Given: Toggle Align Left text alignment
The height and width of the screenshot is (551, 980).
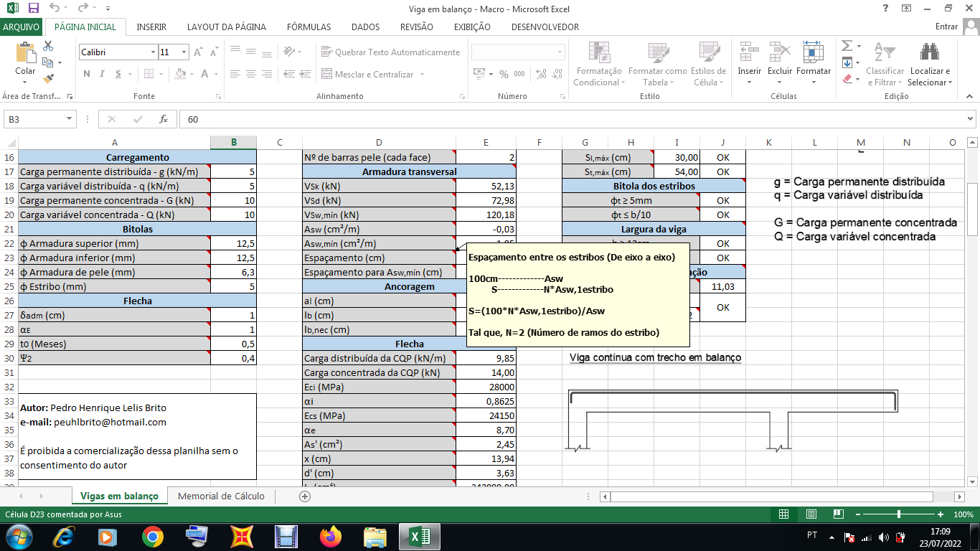Looking at the screenshot, I should (234, 74).
